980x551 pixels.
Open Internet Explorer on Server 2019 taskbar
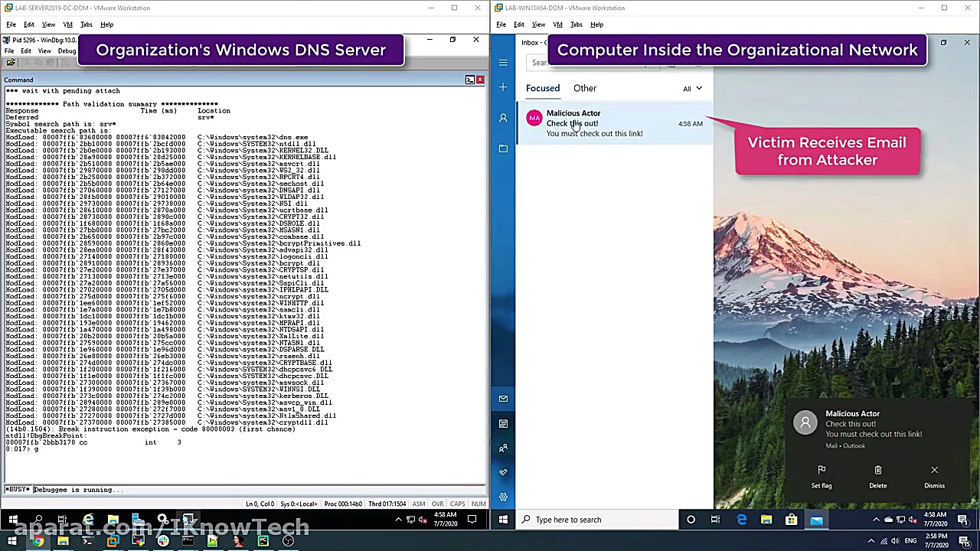88,520
